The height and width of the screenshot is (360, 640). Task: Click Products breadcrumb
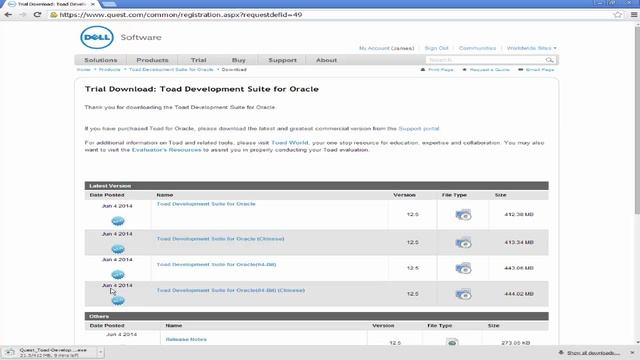tap(109, 70)
